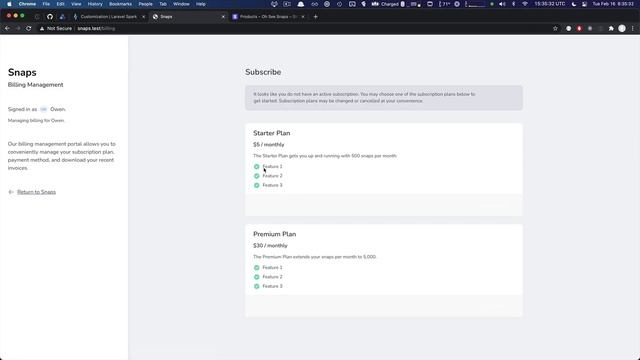Open the Chrome Extensions puzzle icon
The image size is (640, 360).
point(611,29)
